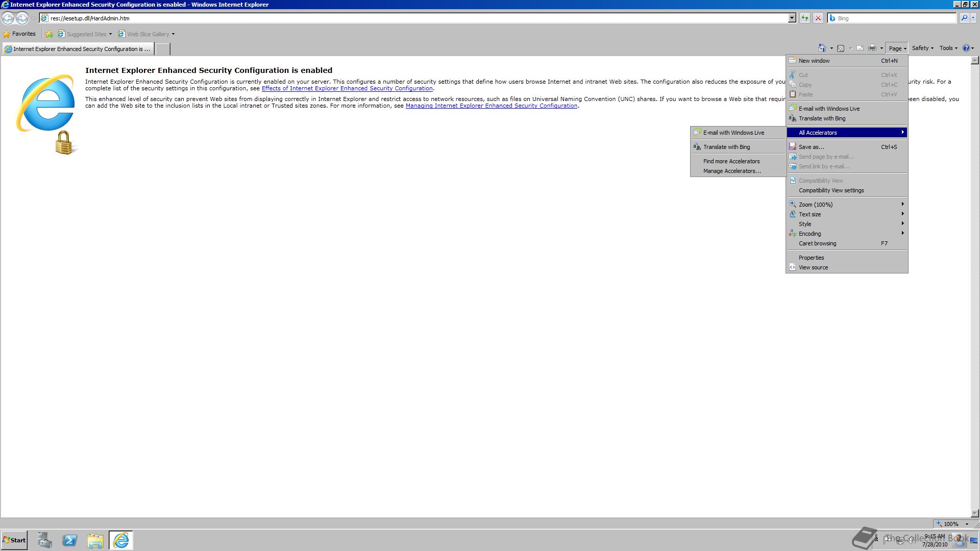The image size is (980, 551).
Task: Open the Recent Pages dropdown arrow
Action: [x=33, y=18]
